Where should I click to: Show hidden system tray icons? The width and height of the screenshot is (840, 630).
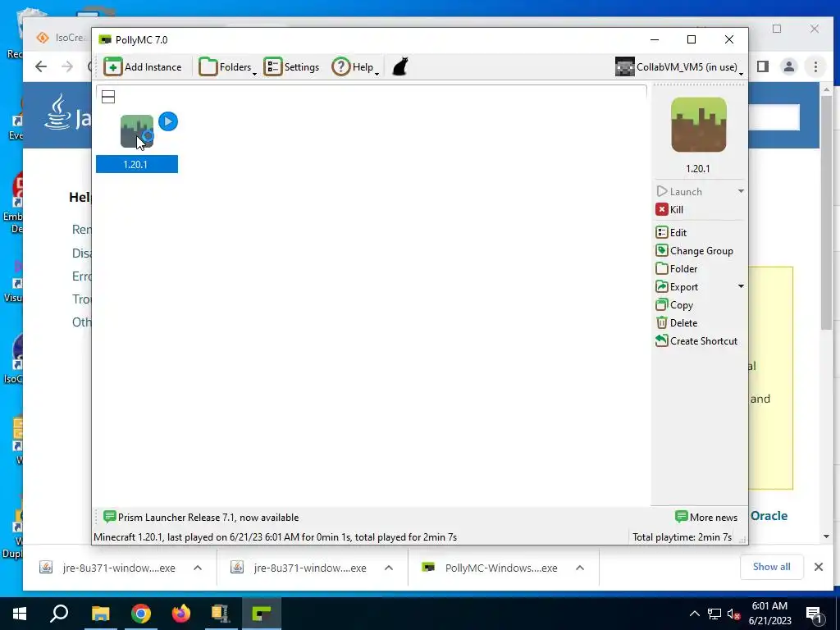pyautogui.click(x=694, y=614)
